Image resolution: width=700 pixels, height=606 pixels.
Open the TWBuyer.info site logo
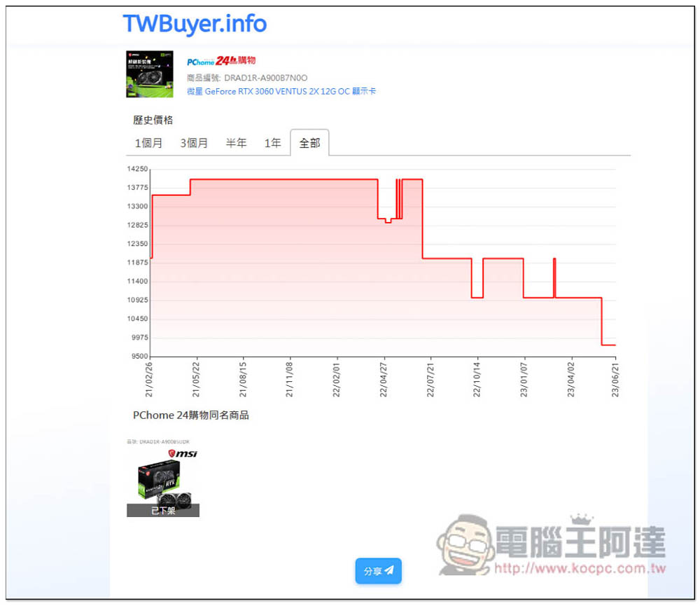point(195,24)
